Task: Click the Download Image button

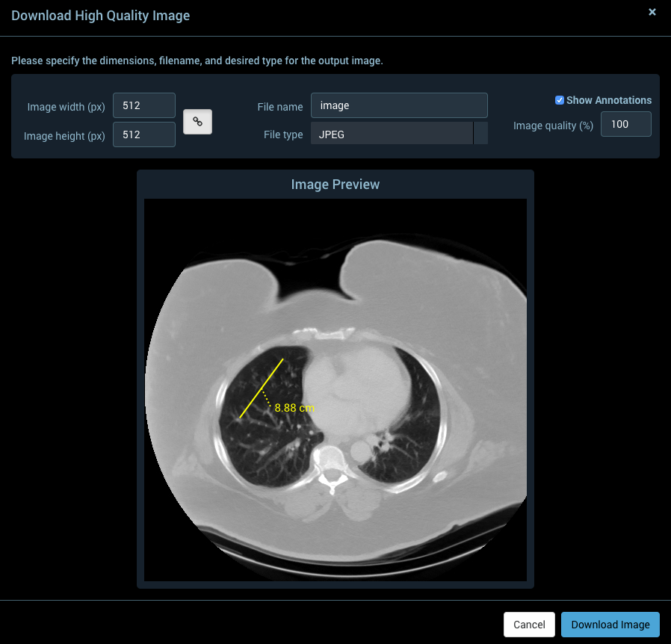Action: (x=610, y=625)
